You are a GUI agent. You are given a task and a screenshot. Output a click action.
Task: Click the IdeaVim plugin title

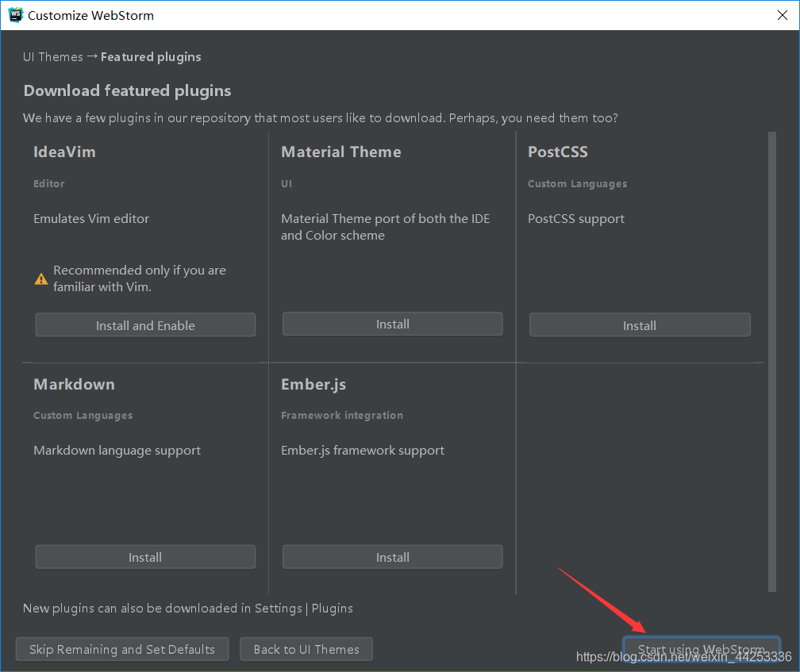[65, 152]
